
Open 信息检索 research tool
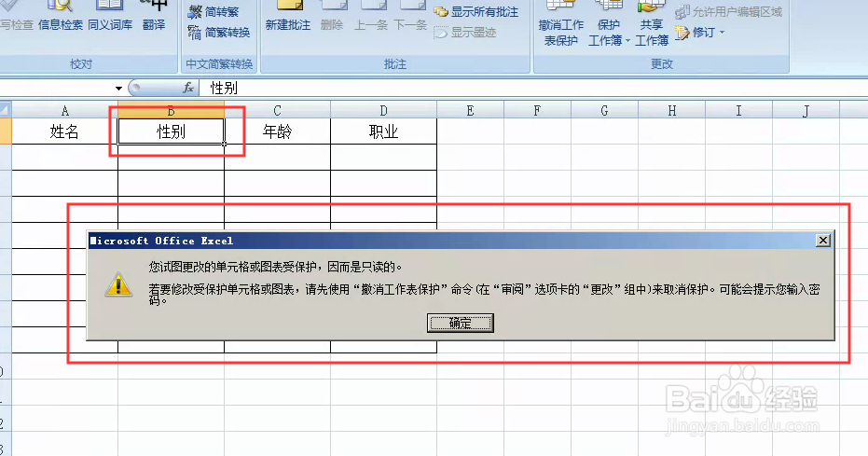(x=61, y=15)
